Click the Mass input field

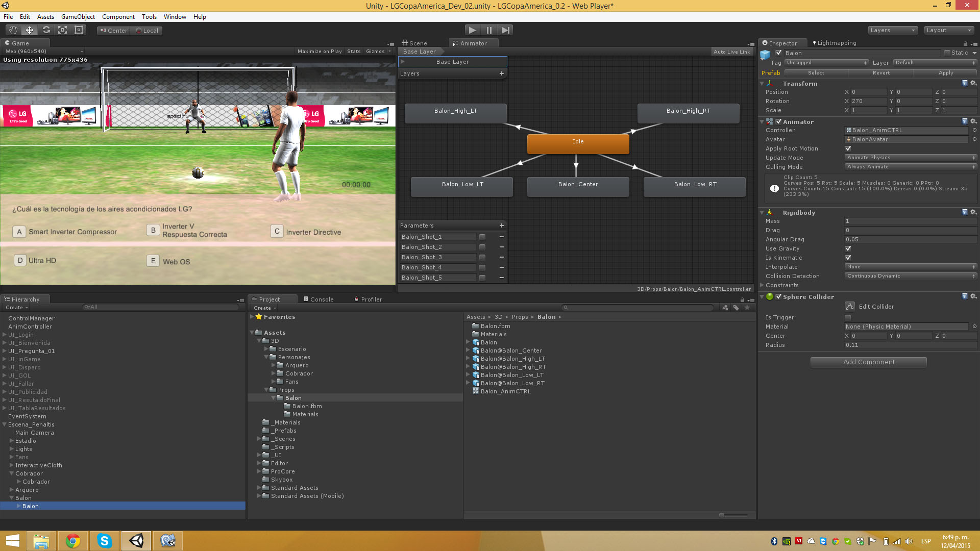(x=911, y=221)
